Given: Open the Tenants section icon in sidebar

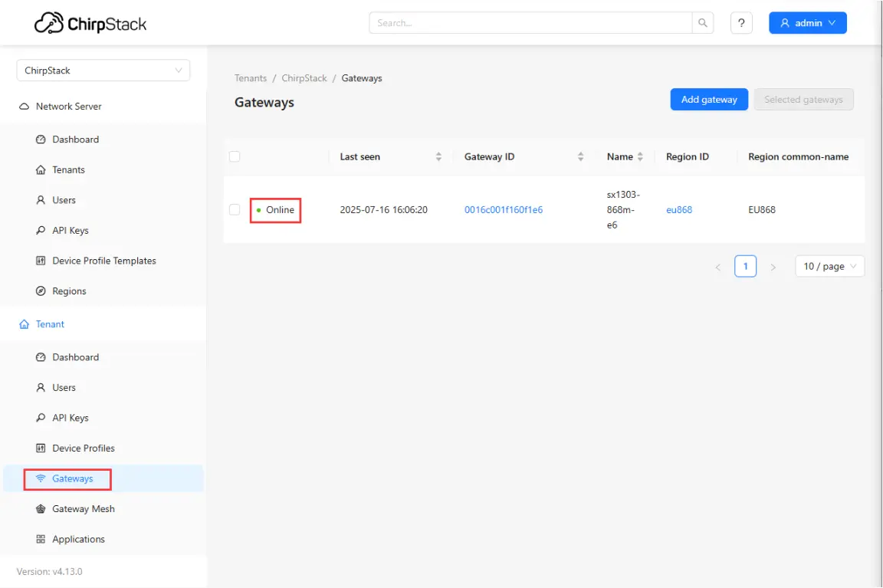Looking at the screenshot, I should [x=42, y=169].
